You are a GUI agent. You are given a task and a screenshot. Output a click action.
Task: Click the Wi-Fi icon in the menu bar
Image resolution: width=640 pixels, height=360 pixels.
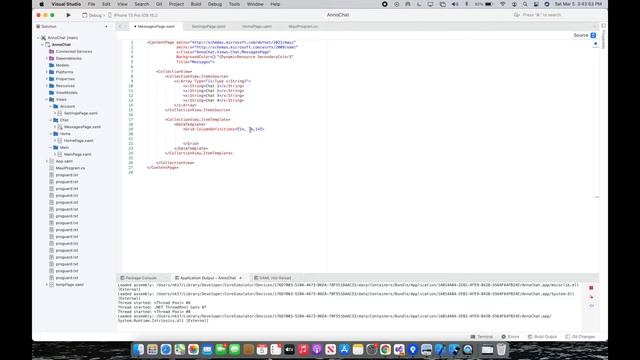[x=503, y=4]
